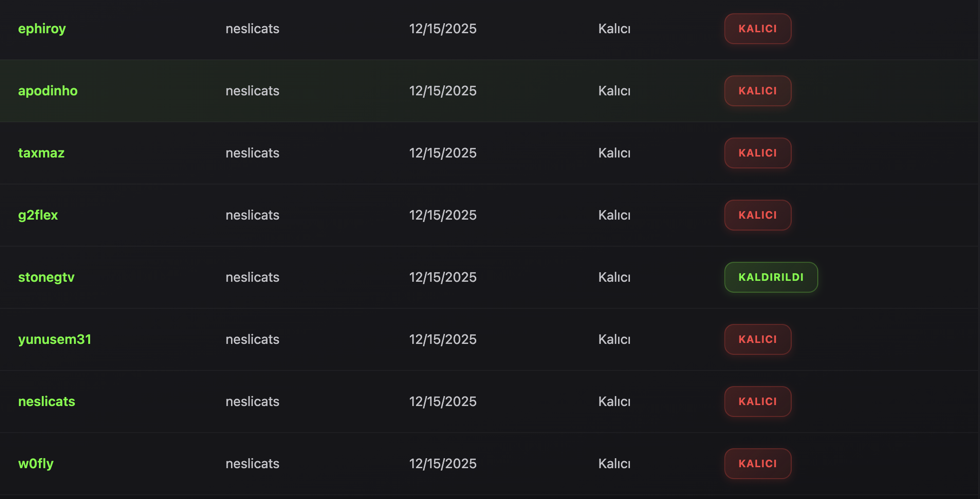The width and height of the screenshot is (980, 499).
Task: Click the KALICI badge for apodinho
Action: (x=758, y=91)
